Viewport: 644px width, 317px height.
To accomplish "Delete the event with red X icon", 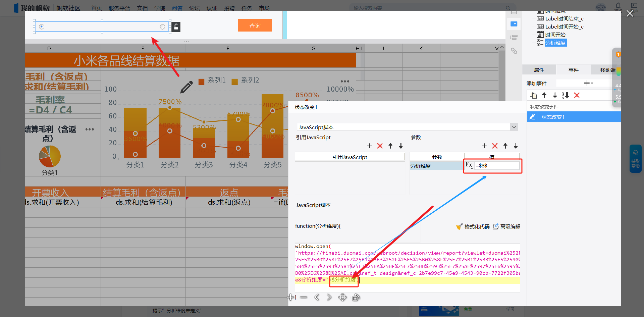I will click(x=577, y=95).
